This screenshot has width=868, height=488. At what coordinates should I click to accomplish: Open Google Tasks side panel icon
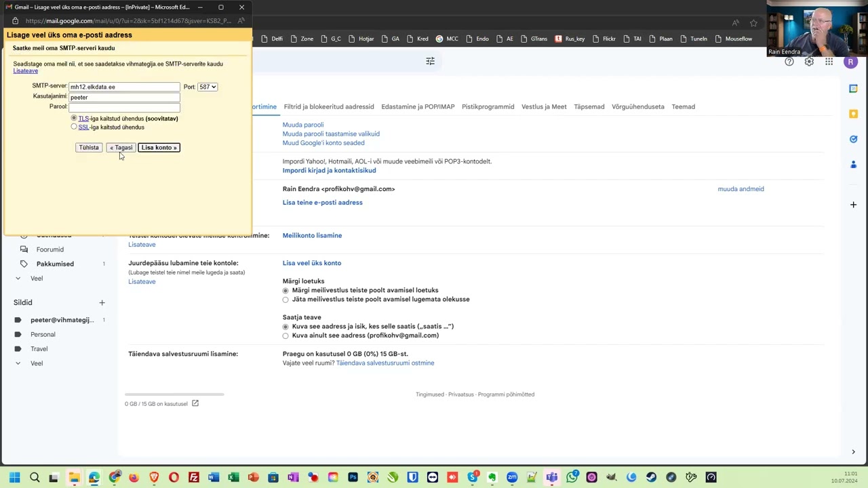click(853, 140)
